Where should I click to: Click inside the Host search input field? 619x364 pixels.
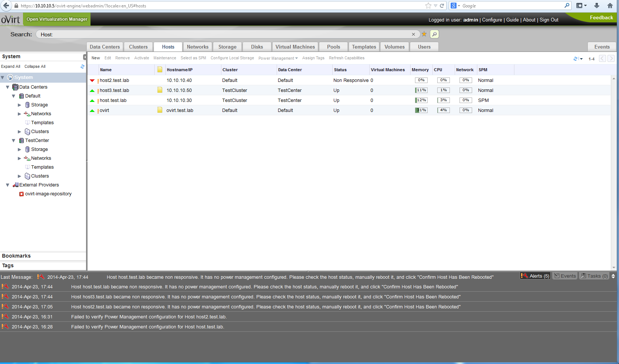(x=228, y=34)
